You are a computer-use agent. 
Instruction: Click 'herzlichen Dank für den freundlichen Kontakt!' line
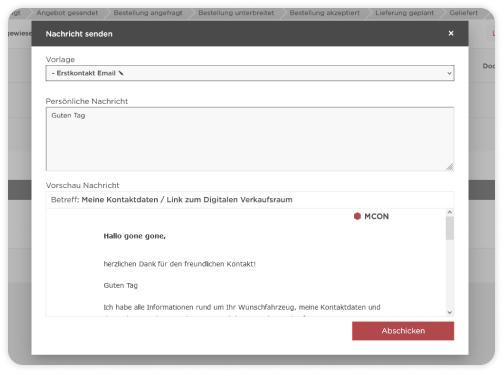180,264
